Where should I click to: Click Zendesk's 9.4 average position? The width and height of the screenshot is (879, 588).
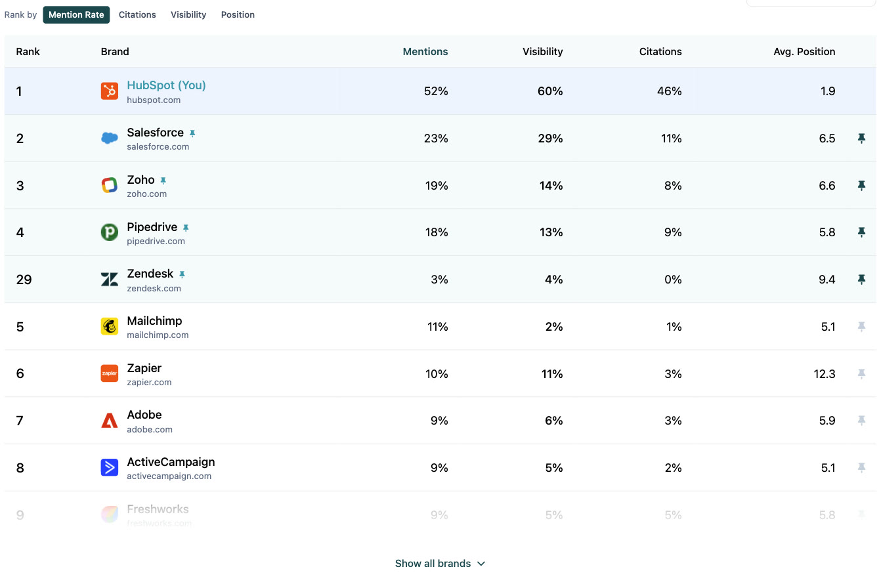(x=827, y=280)
